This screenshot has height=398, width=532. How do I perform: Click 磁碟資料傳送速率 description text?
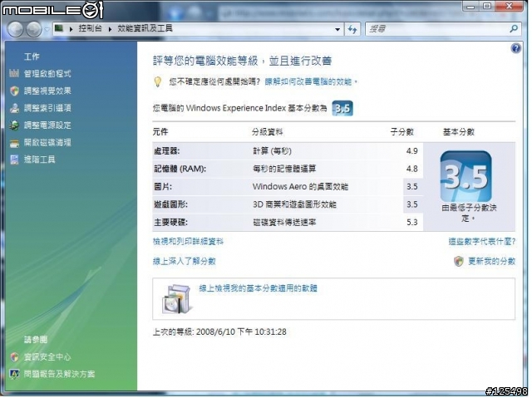point(284,223)
